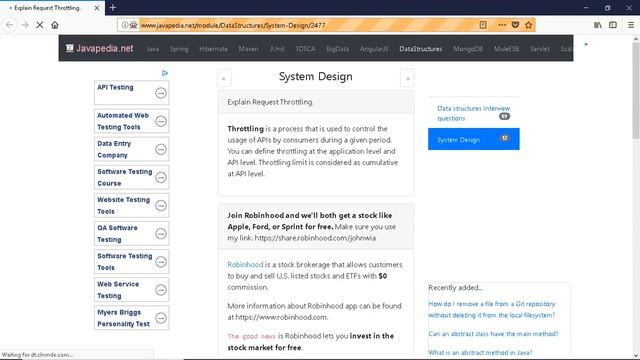Screen dimensions: 640x360
Task: Expand the navbar overflow dropdown arrow
Action: coord(586,44)
